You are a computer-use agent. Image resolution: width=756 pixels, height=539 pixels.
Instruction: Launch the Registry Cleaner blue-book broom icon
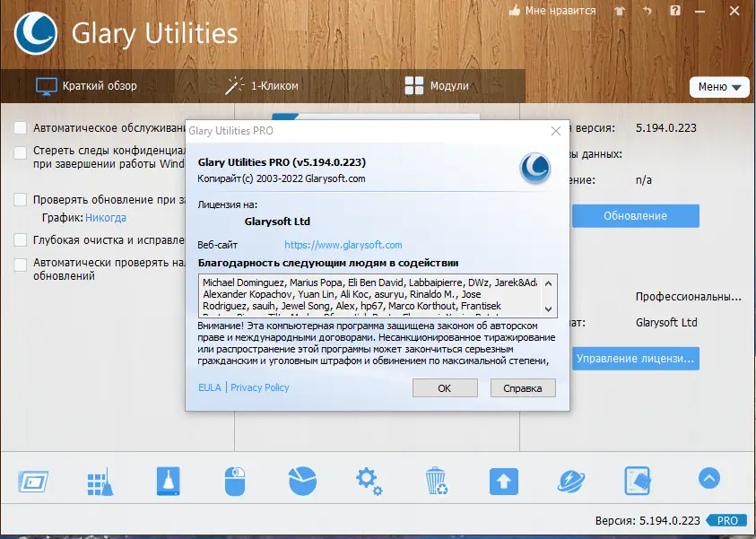[x=169, y=481]
